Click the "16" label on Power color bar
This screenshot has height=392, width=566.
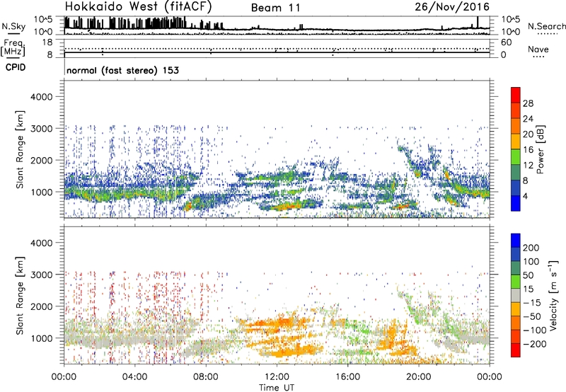coord(528,150)
